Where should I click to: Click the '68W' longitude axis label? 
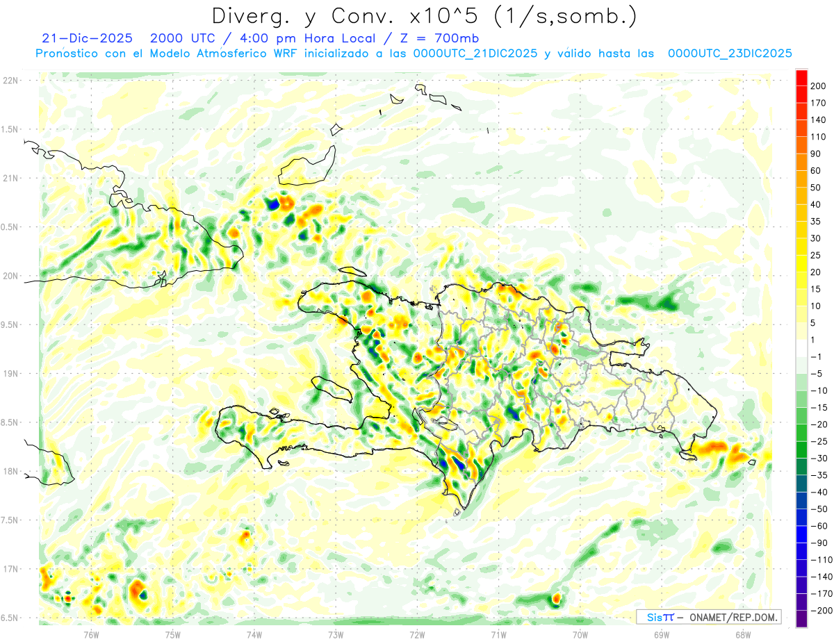(742, 634)
